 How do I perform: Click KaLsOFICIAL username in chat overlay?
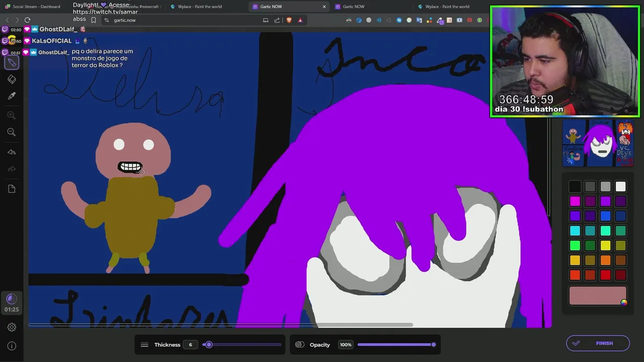pyautogui.click(x=52, y=41)
